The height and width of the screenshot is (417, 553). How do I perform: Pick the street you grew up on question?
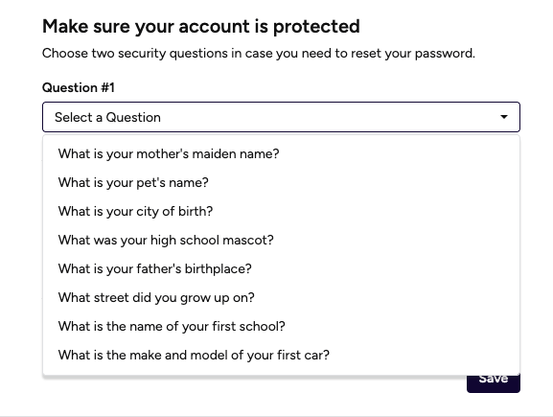click(x=281, y=298)
